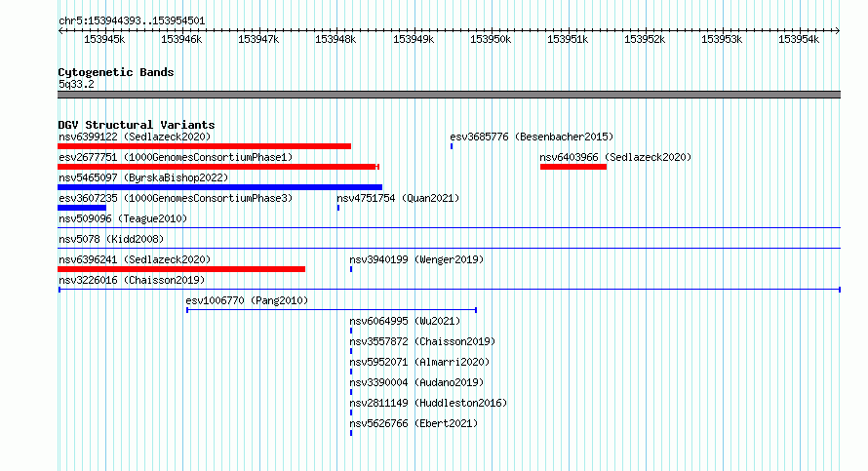Click the DGV Structural Variants track title
The width and height of the screenshot is (868, 471).
(x=137, y=125)
